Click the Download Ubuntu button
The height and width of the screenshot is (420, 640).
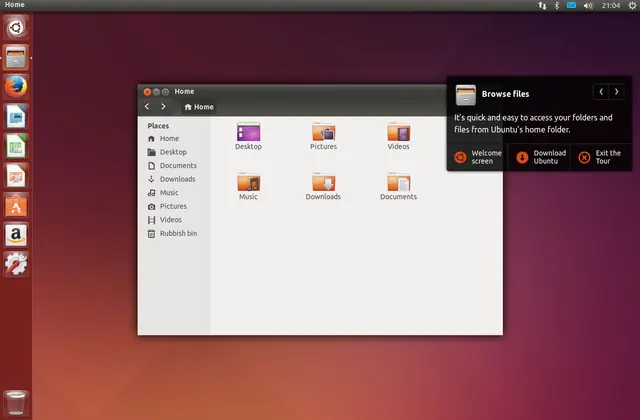(539, 157)
